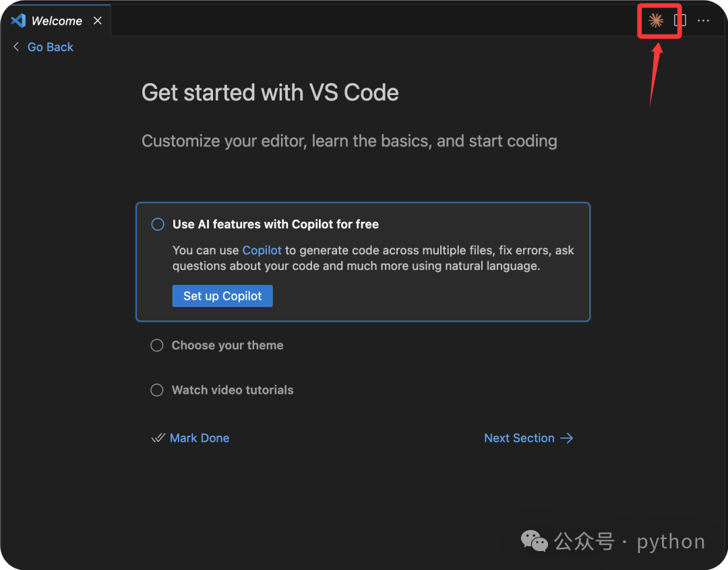
Task: Expand the Choose your theme step
Action: click(228, 345)
